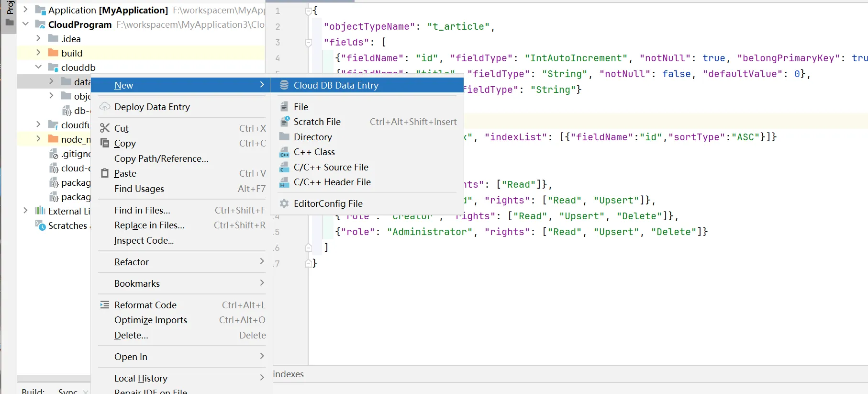Click the .gitignore file icon
Viewport: 868px width, 394px height.
tap(54, 154)
